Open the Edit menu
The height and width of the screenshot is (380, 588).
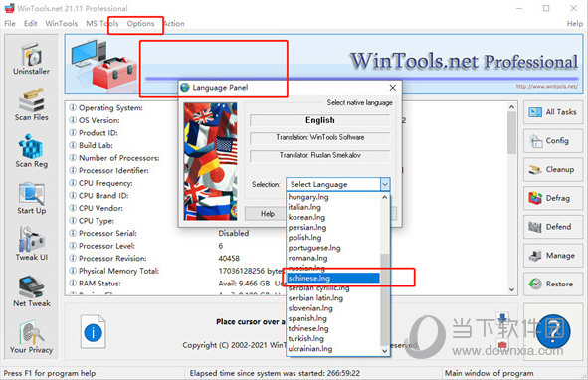point(31,23)
